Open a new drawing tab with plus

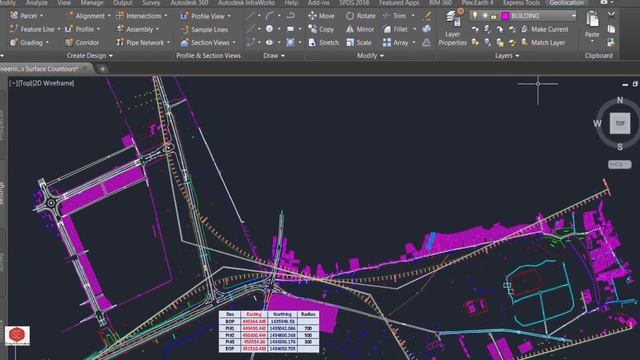click(102, 69)
